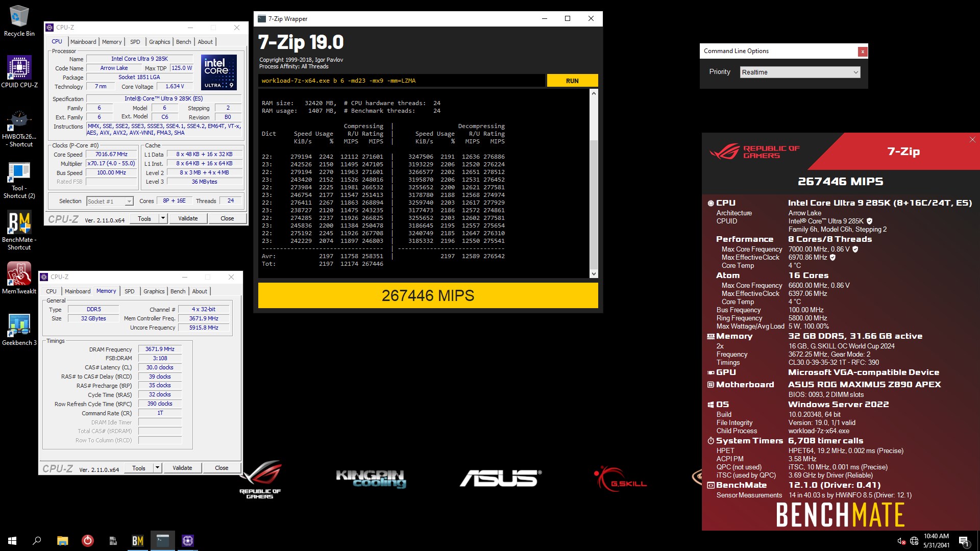Open Graphics tab in top CPU-Z window
Screen dimensions: 980x551
(160, 42)
